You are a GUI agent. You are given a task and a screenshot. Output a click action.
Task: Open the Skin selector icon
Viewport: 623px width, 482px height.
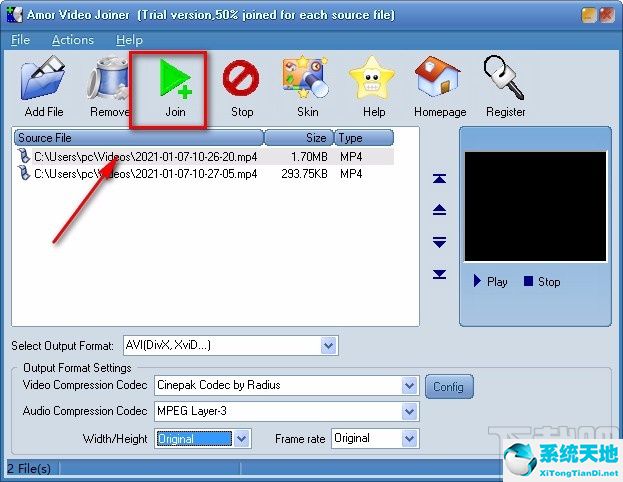[x=307, y=82]
